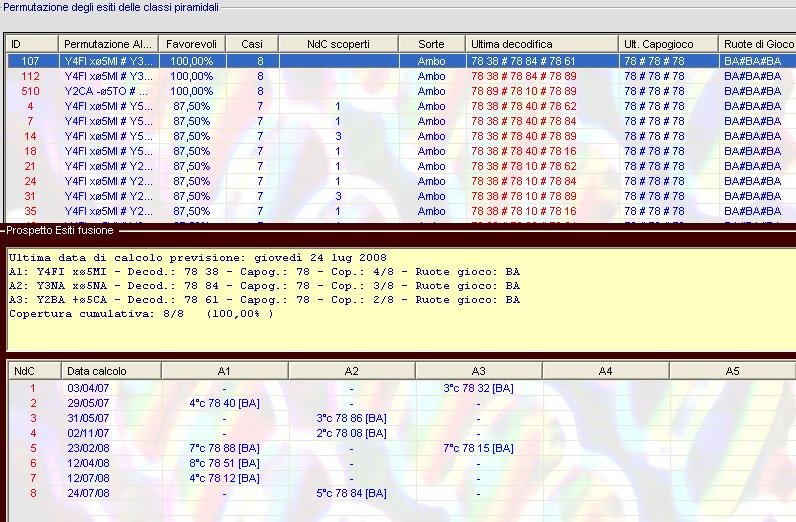Select the row with ID 35
Screen dimensions: 796x522
tap(401, 211)
